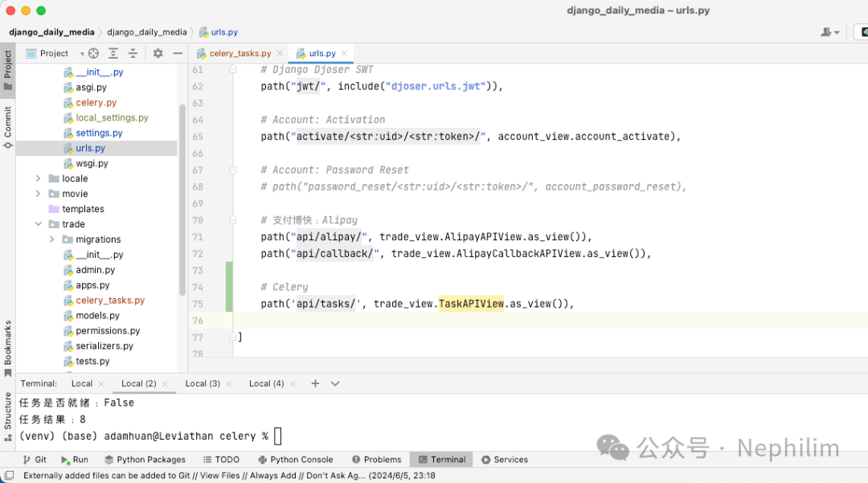Open celery.py in project tree
The width and height of the screenshot is (868, 483).
pyautogui.click(x=96, y=102)
